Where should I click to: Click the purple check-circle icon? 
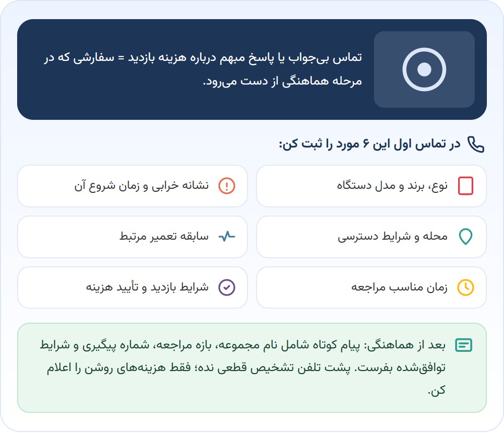[227, 287]
